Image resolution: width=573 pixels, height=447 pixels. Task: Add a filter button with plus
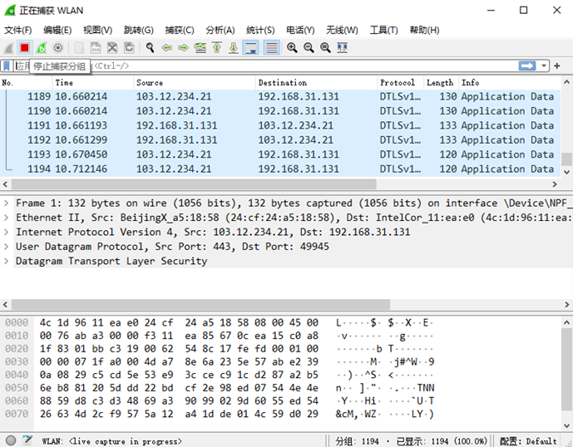tap(557, 66)
